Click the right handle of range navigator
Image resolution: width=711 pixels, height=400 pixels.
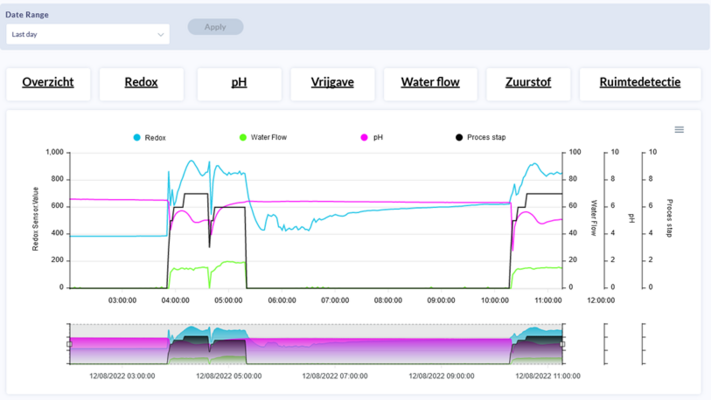pos(562,343)
